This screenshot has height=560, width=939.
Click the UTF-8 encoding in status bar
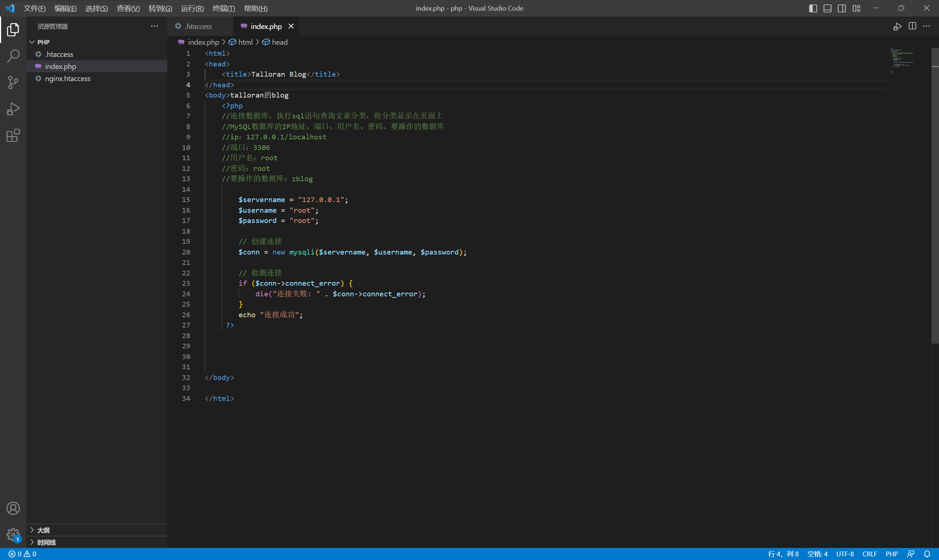tap(845, 554)
